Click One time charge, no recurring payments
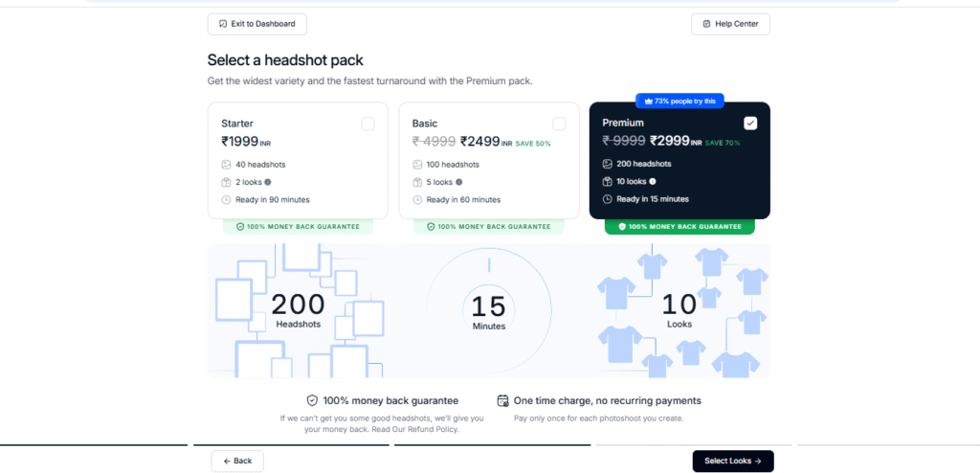 tap(608, 400)
